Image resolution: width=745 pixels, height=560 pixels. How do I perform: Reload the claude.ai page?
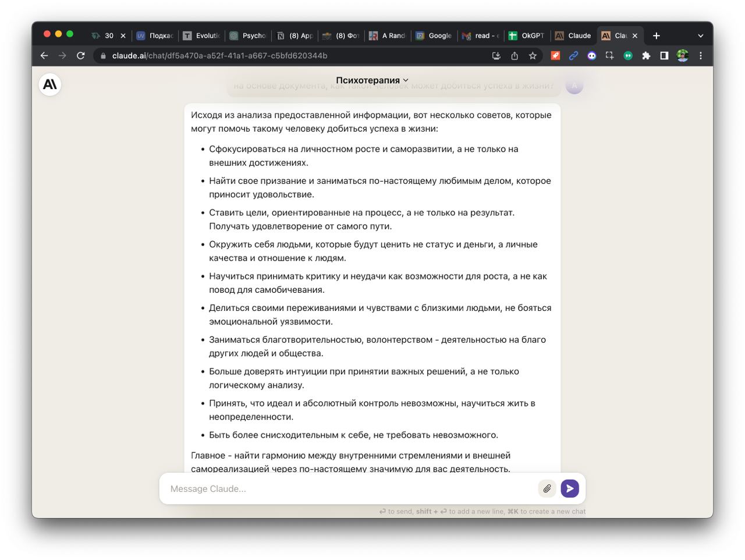point(81,55)
